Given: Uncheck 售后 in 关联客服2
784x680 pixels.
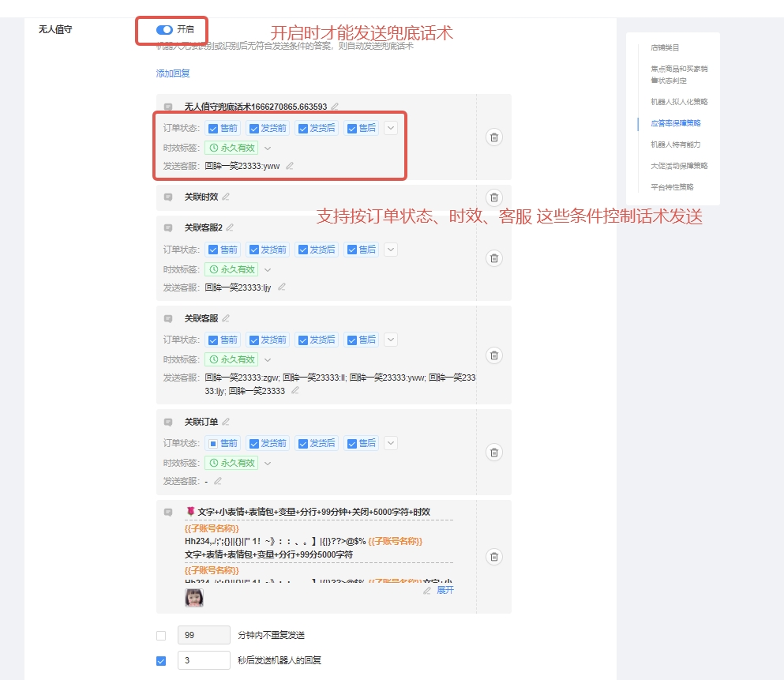Looking at the screenshot, I should tap(352, 250).
